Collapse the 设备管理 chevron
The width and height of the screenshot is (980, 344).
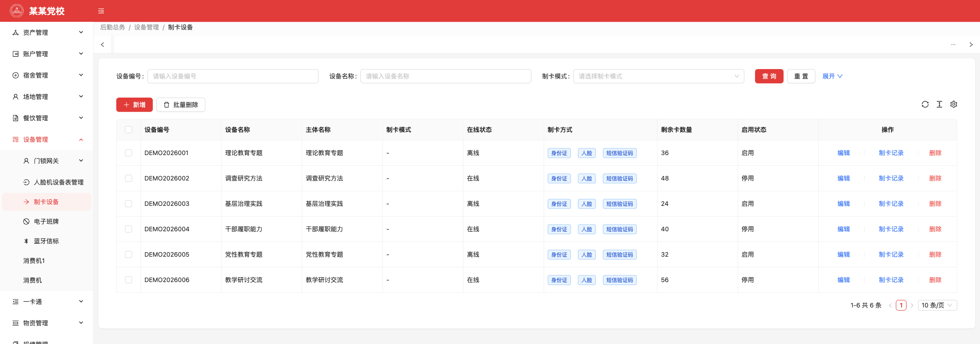point(81,139)
